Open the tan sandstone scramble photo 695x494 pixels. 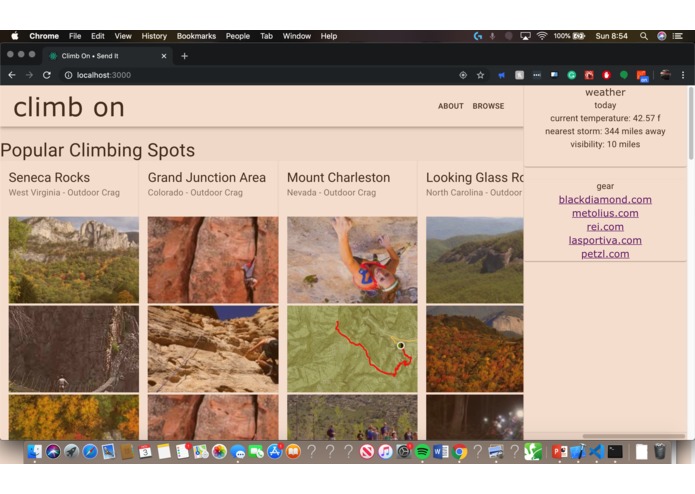(213, 349)
